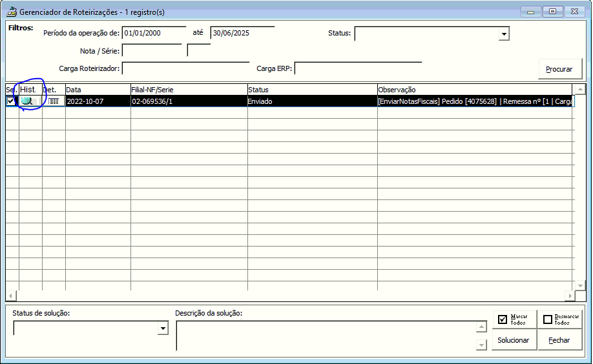
Task: Uncheck selection checkbox of the 2022-10-07 row
Action: click(10, 101)
